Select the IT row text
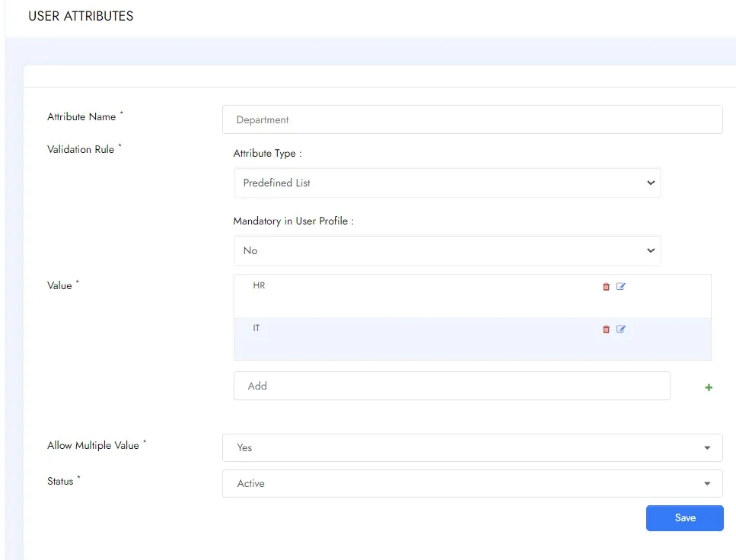This screenshot has width=736, height=560. (256, 328)
